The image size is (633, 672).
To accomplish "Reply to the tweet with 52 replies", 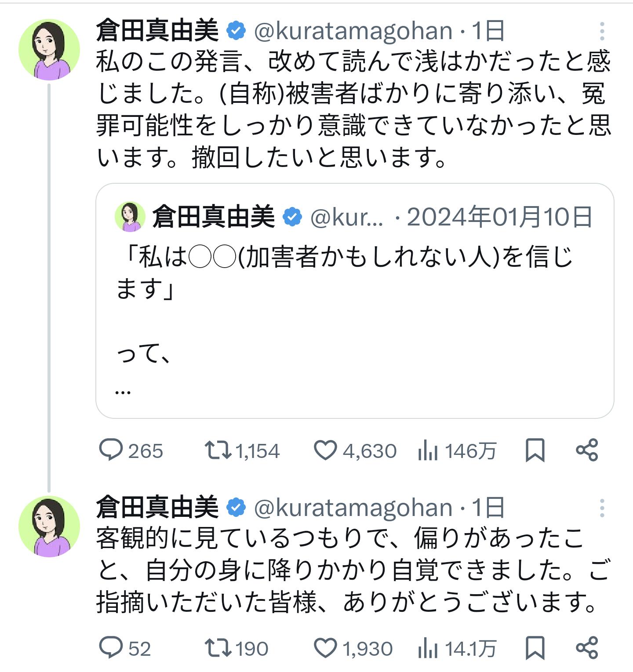I will [111, 648].
